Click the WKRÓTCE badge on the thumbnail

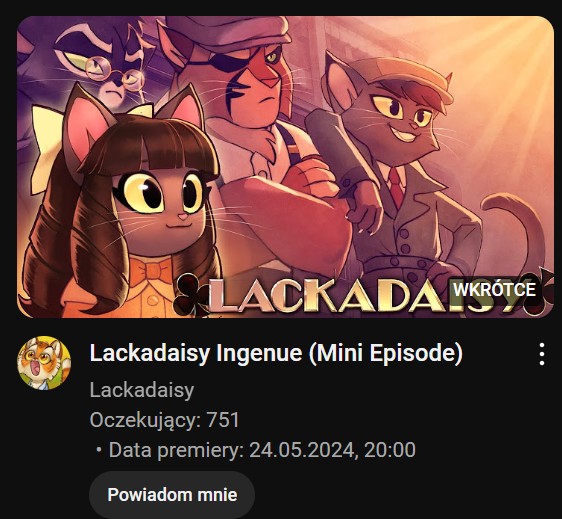point(494,289)
